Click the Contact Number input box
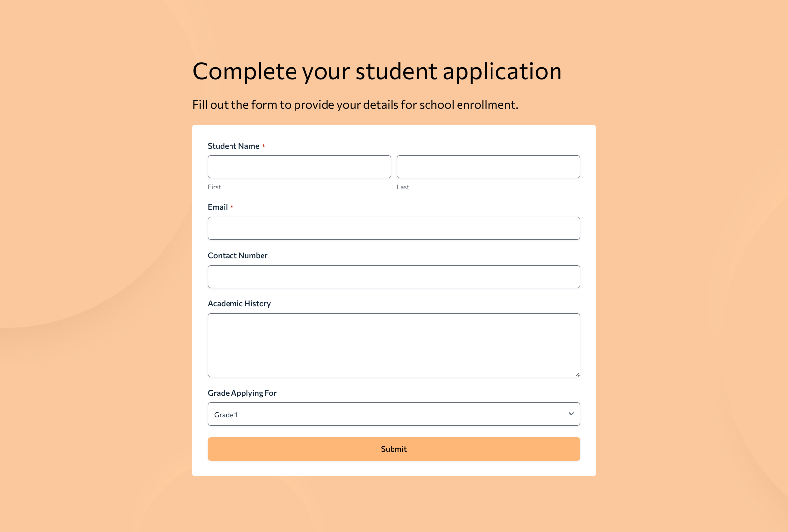This screenshot has height=532, width=788. (394, 276)
